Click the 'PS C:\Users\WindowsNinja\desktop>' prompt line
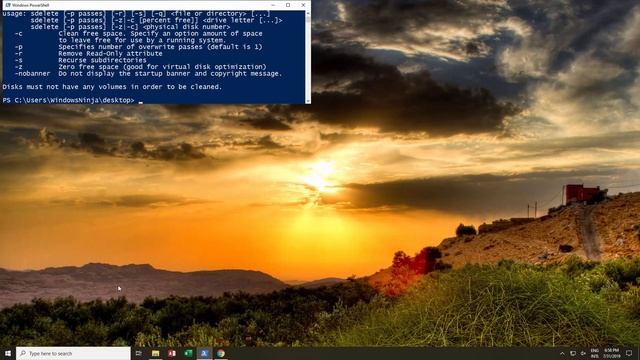The height and width of the screenshot is (360, 640). 68,100
